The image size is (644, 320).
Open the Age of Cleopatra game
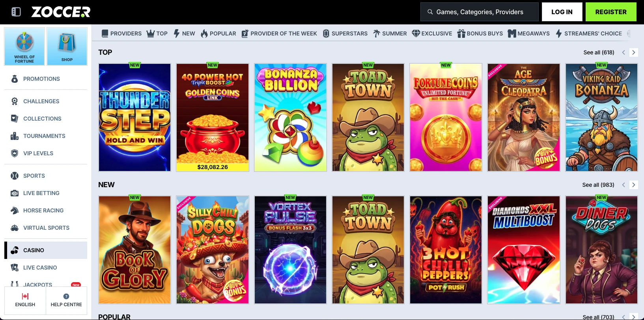tap(524, 117)
